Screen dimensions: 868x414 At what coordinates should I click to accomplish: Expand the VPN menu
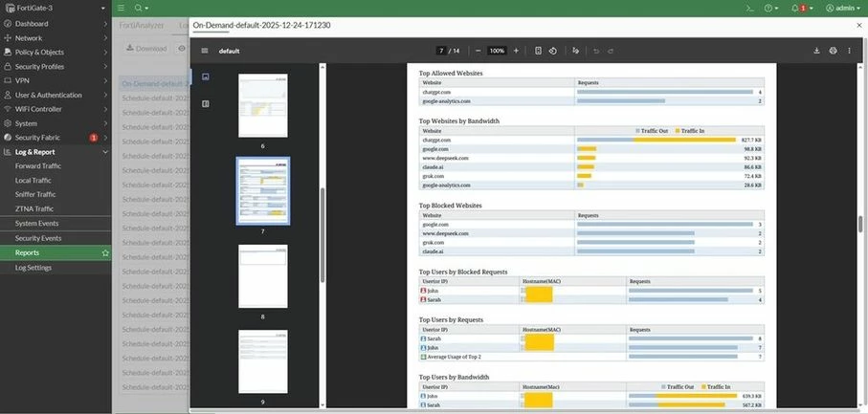(56, 80)
